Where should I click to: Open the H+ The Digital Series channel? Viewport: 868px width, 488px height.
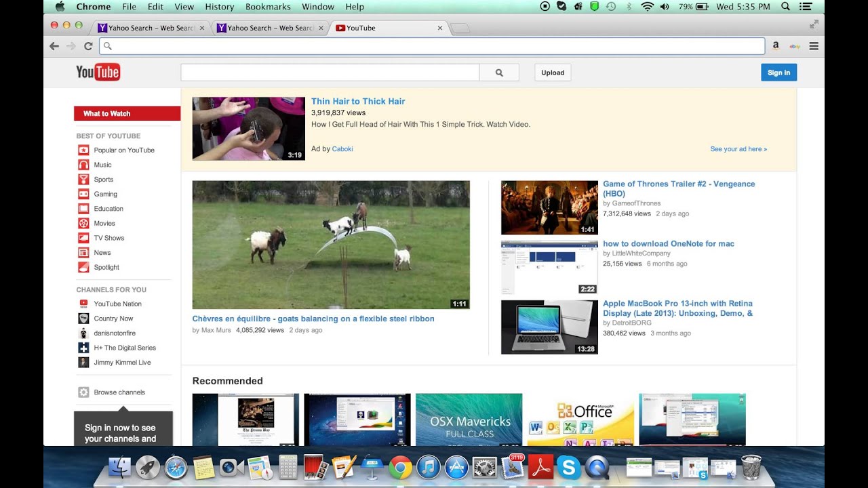pos(125,348)
